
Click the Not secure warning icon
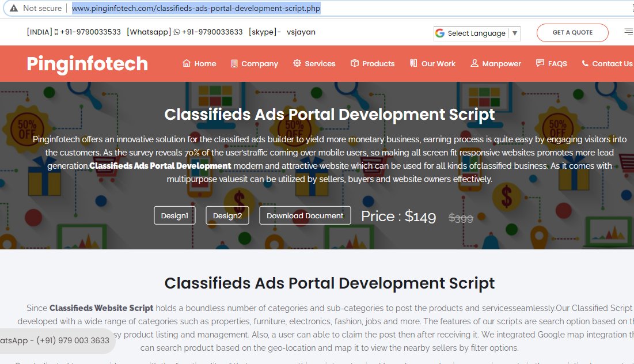coord(14,8)
